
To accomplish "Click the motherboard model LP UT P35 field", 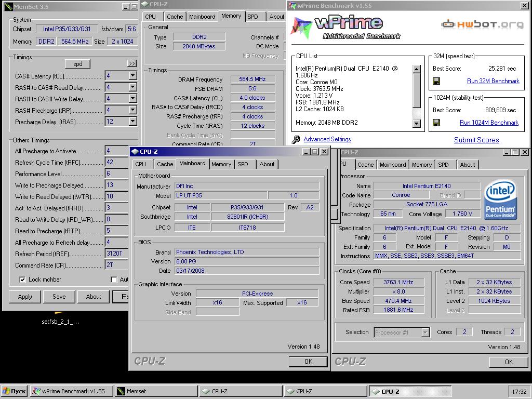I will (x=221, y=195).
